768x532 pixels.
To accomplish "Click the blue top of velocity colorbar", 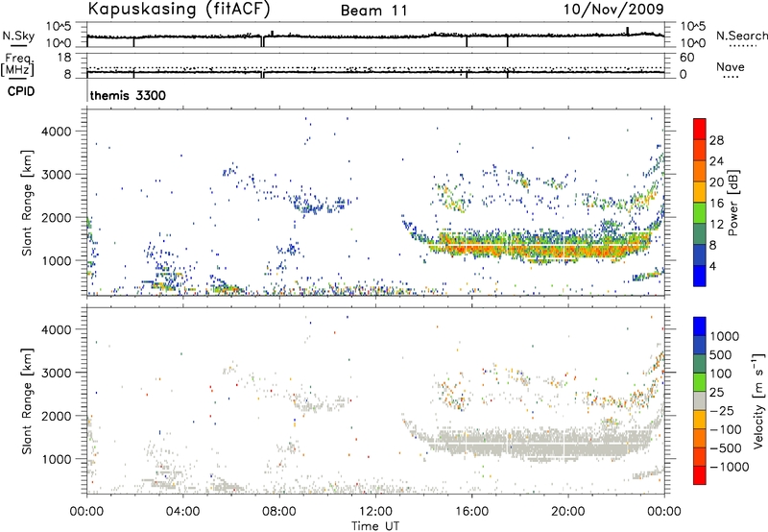I will [700, 326].
